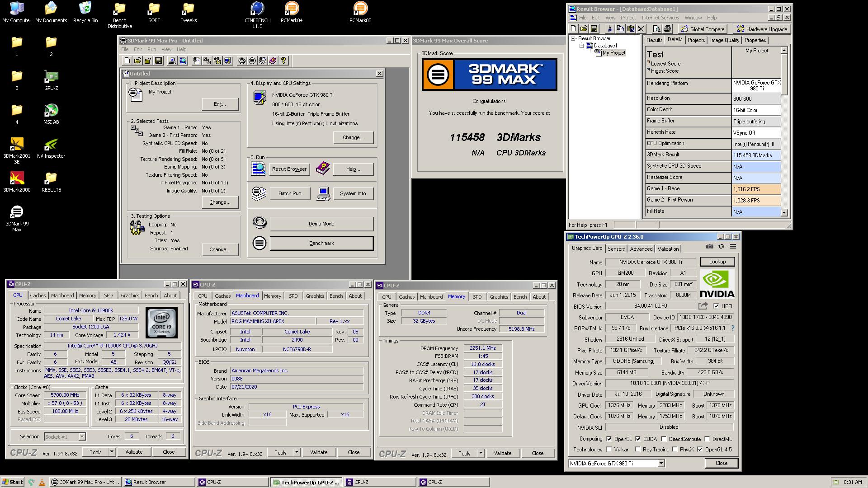
Task: Click Result Browser details scrollbar up arrow
Action: 784,50
